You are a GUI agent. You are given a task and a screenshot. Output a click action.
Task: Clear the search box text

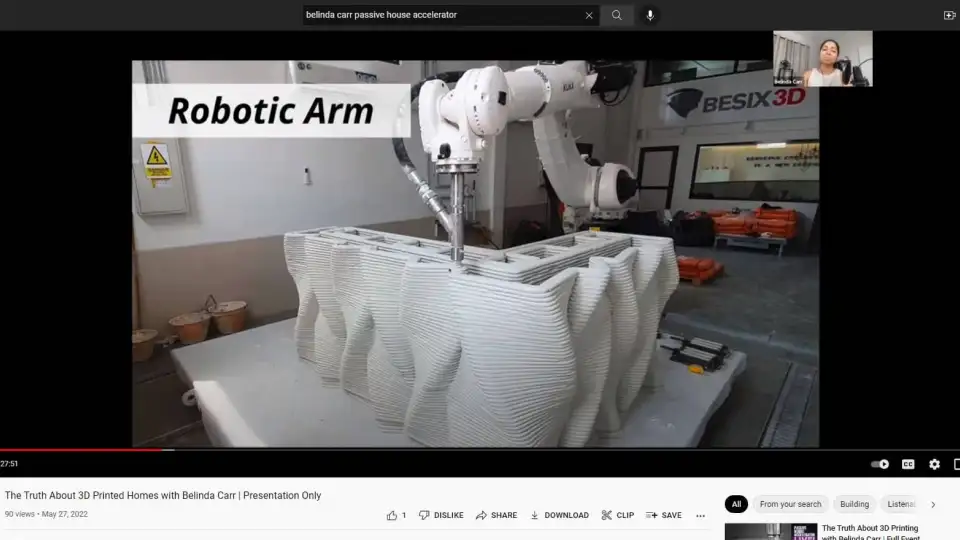(x=589, y=15)
